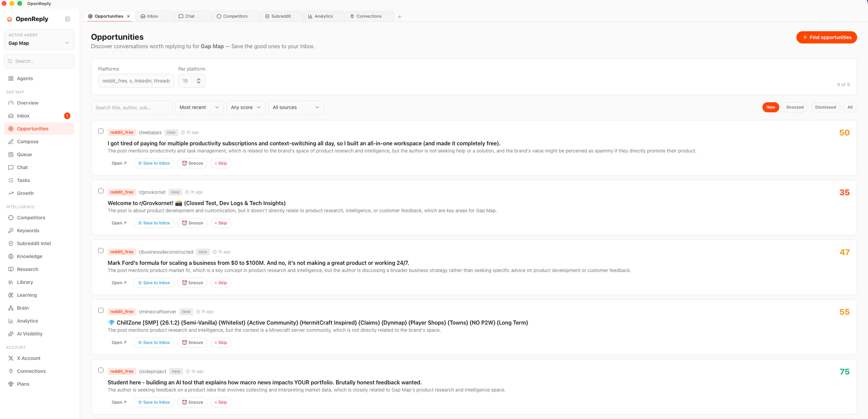The height and width of the screenshot is (419, 868).
Task: Click the OpenReply logo
Action: pyautogui.click(x=28, y=19)
